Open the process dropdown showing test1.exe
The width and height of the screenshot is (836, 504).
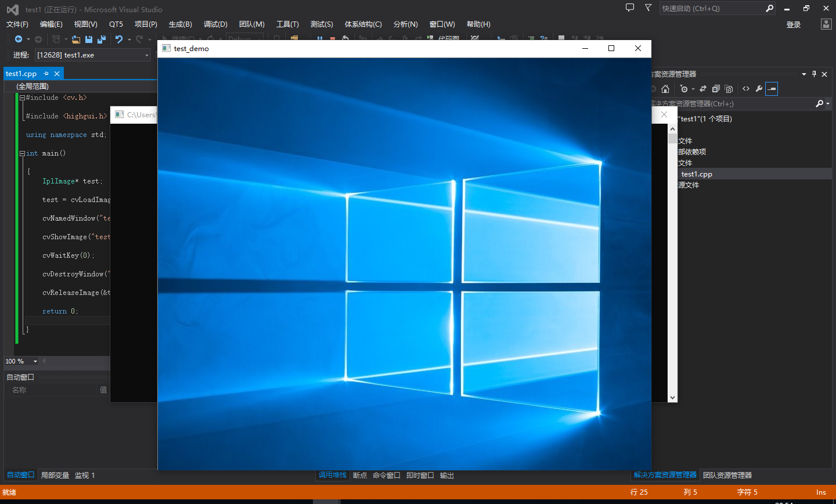[147, 55]
